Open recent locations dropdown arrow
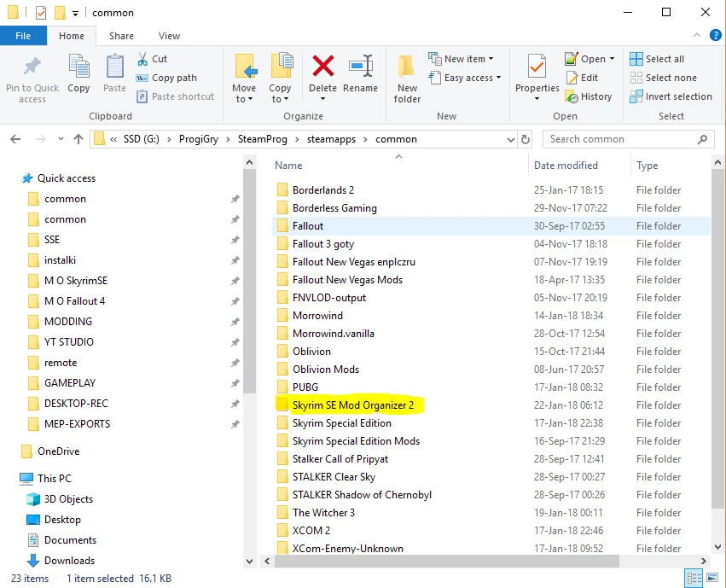Viewport: 726px width, 588px height. pos(61,139)
